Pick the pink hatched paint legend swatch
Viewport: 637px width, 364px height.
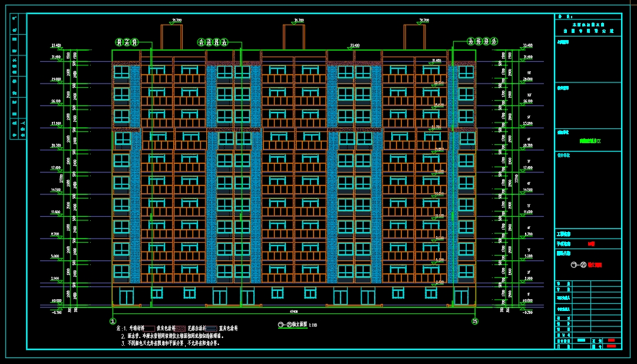click(x=180, y=328)
